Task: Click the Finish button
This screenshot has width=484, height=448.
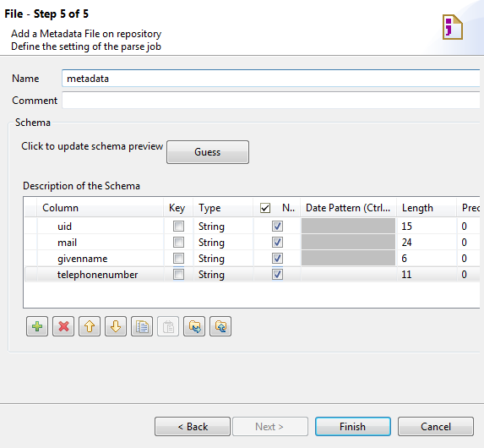Action: (x=353, y=426)
